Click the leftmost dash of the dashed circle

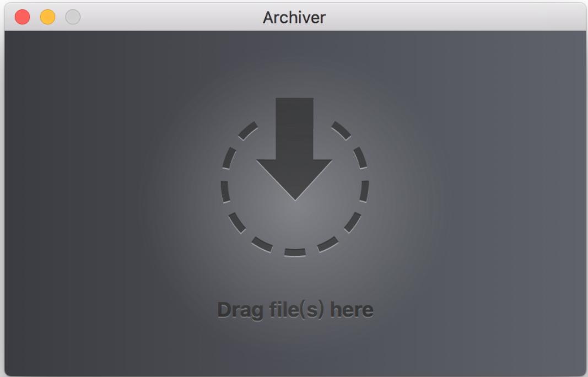pos(225,192)
